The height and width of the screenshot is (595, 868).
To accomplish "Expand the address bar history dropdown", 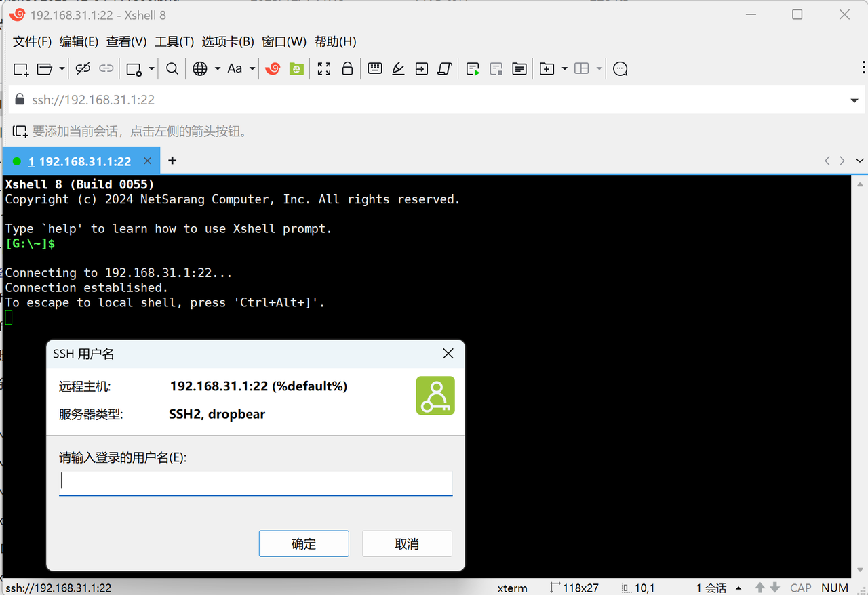I will (854, 100).
